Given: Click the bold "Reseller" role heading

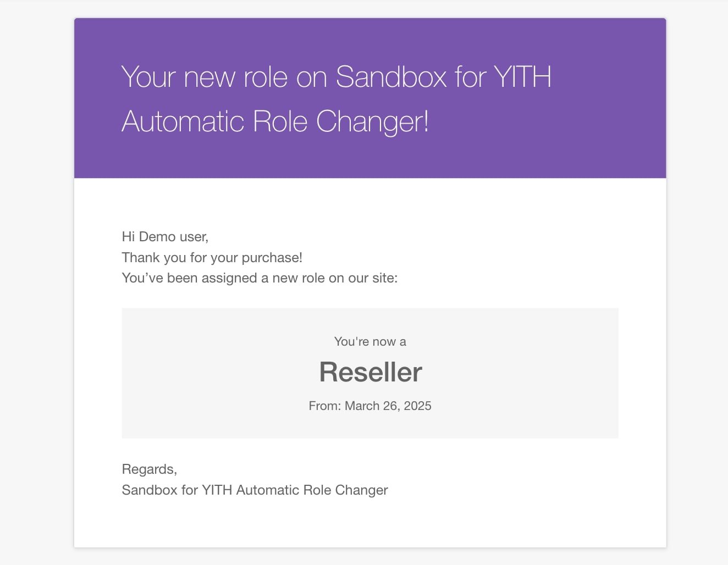Looking at the screenshot, I should pos(371,372).
